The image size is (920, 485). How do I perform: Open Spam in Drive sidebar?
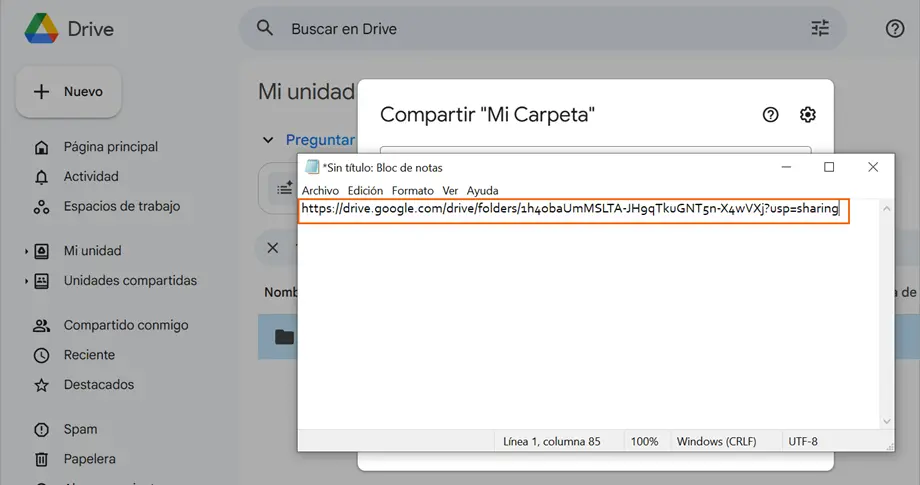(x=80, y=429)
